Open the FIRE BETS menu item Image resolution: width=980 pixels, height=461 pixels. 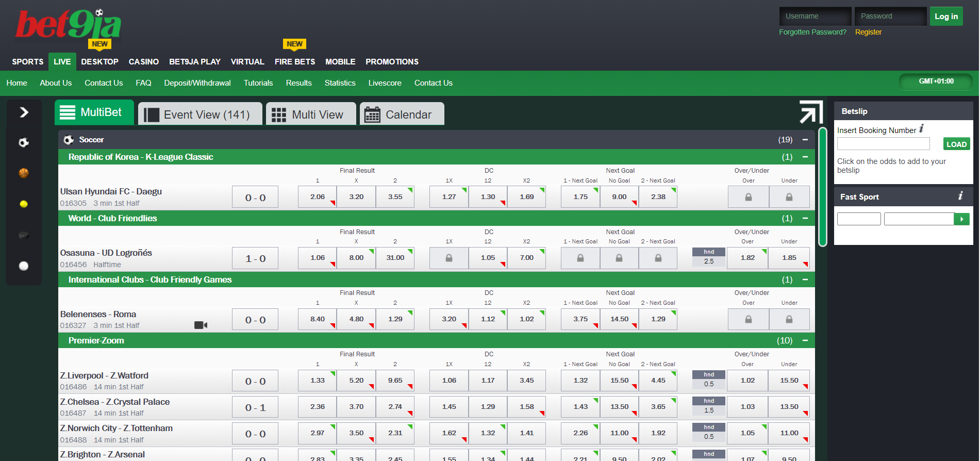pos(295,62)
